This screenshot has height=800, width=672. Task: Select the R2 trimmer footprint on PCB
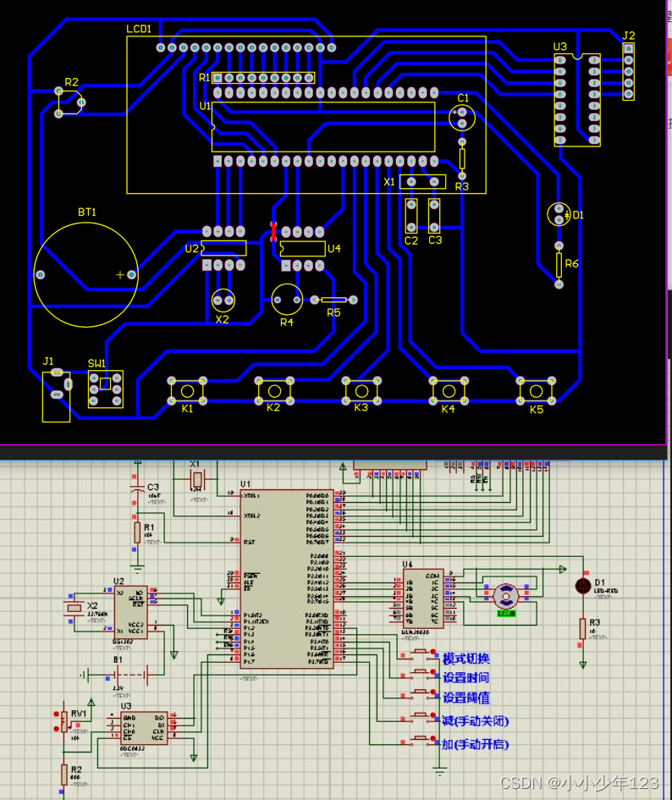(x=69, y=102)
